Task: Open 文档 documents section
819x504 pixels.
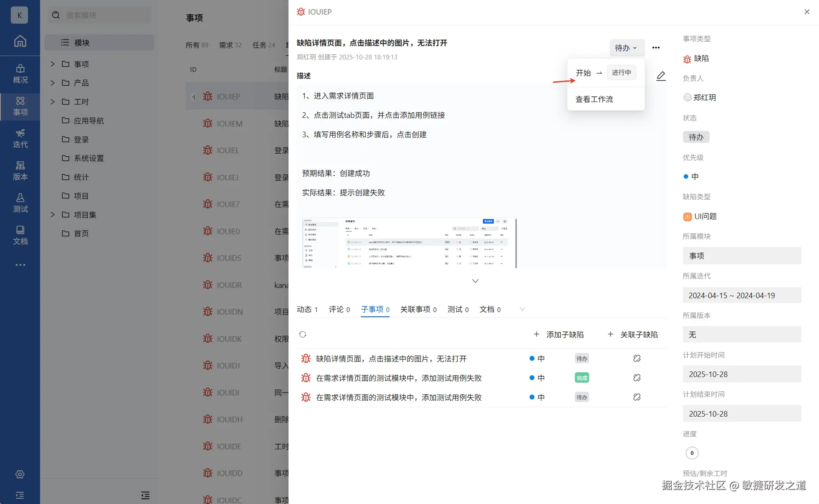Action: click(x=20, y=235)
